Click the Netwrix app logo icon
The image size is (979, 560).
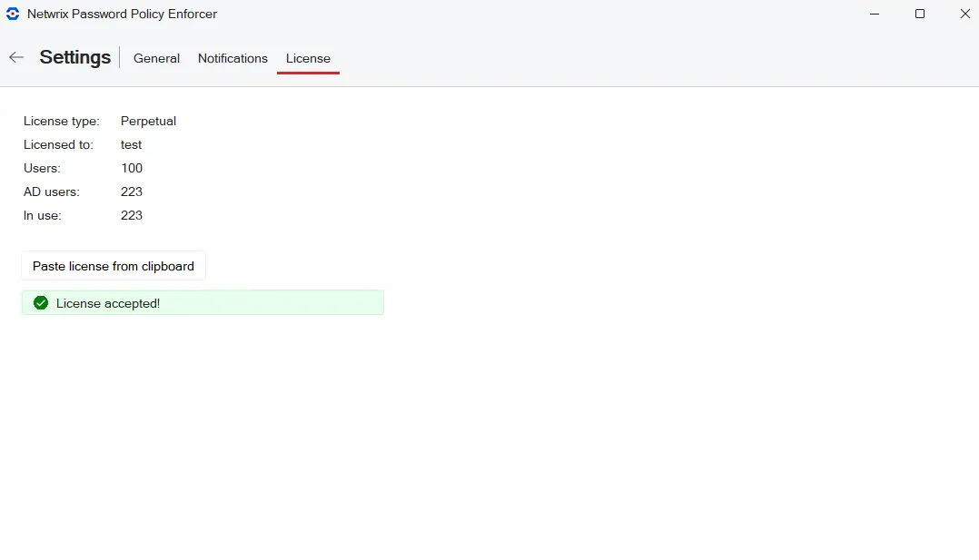(13, 14)
